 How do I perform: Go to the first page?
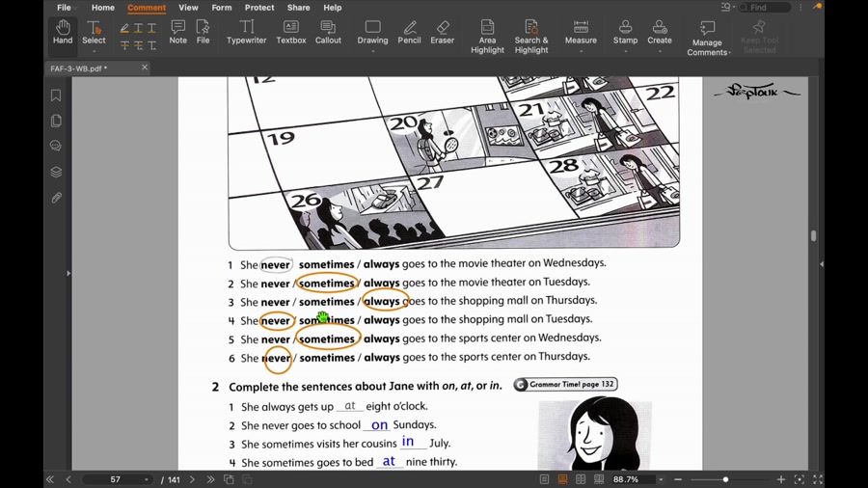[x=50, y=479]
